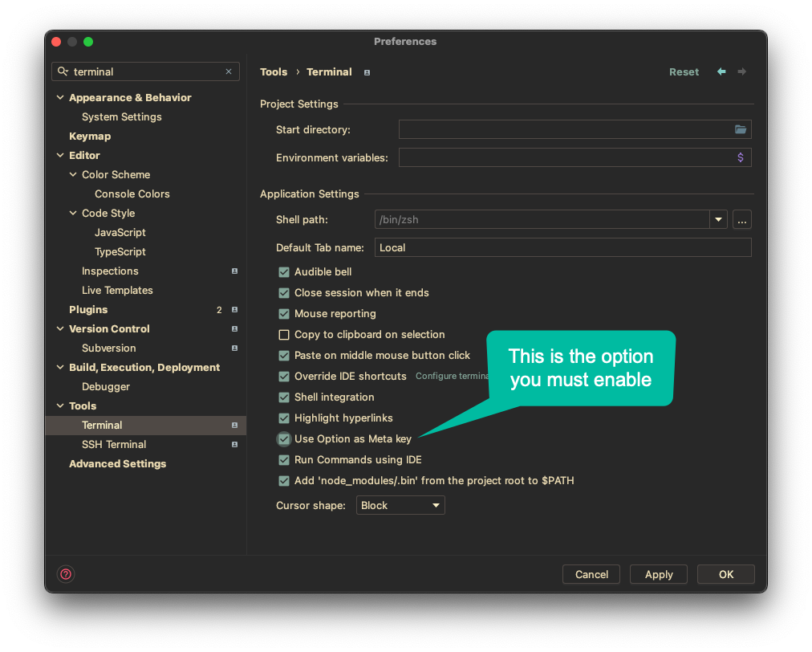Click the search magnifier icon in settings search
The height and width of the screenshot is (652, 812).
click(63, 71)
